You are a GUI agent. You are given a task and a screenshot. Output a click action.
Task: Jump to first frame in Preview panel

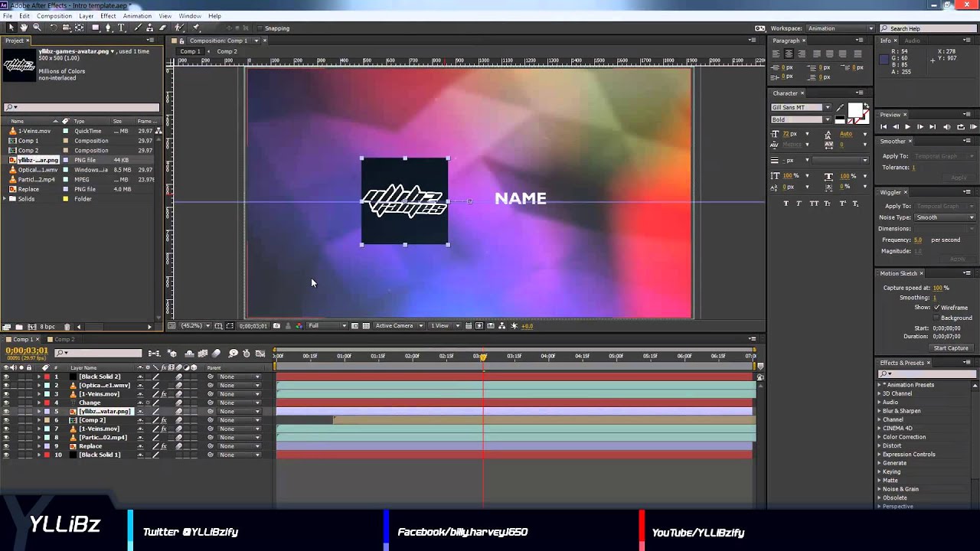pos(883,127)
